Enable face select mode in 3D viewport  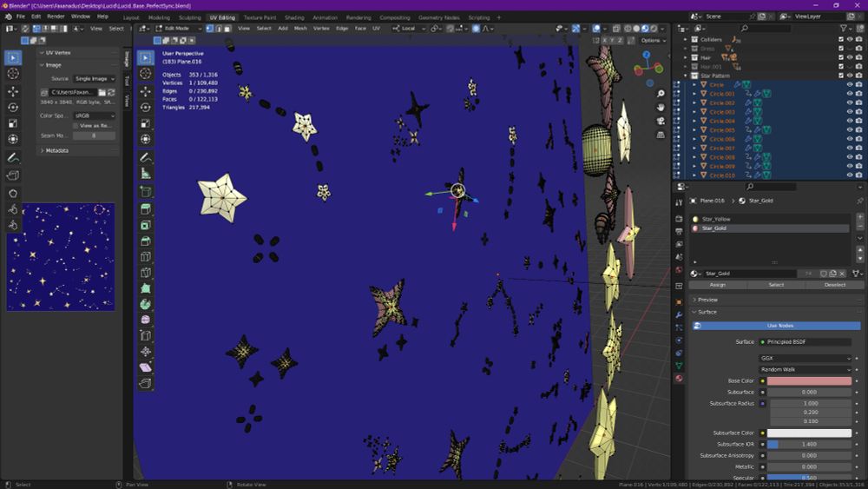(227, 29)
